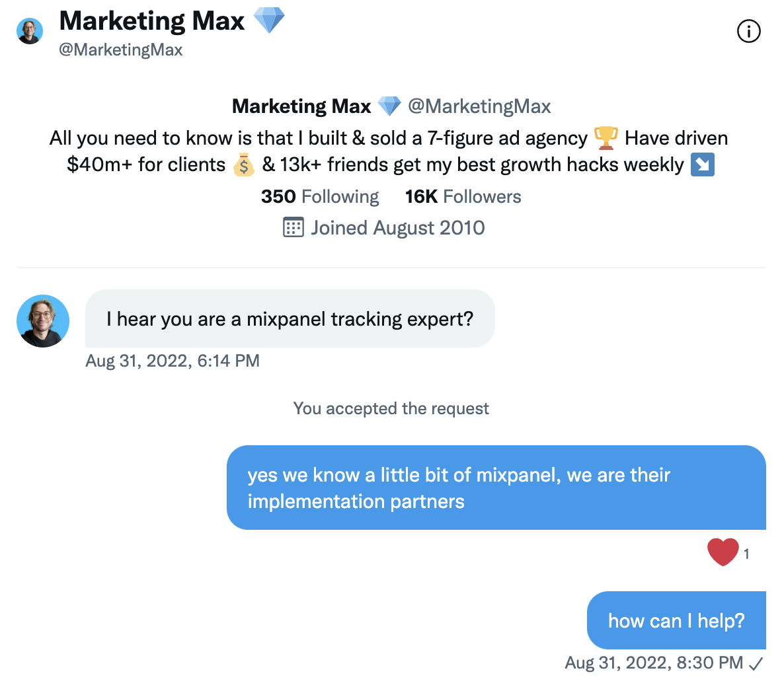Open sender avatar next to received message
Image resolution: width=784 pixels, height=691 pixels.
tap(43, 321)
